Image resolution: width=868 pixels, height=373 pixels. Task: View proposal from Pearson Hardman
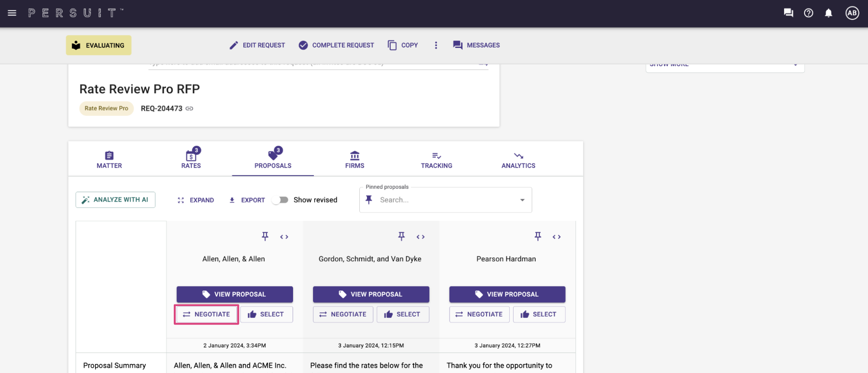pyautogui.click(x=507, y=294)
